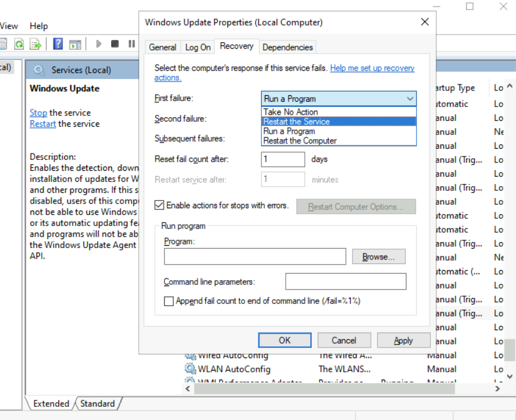Collapse the First failure dropdown arrow
The width and height of the screenshot is (516, 420).
click(409, 99)
